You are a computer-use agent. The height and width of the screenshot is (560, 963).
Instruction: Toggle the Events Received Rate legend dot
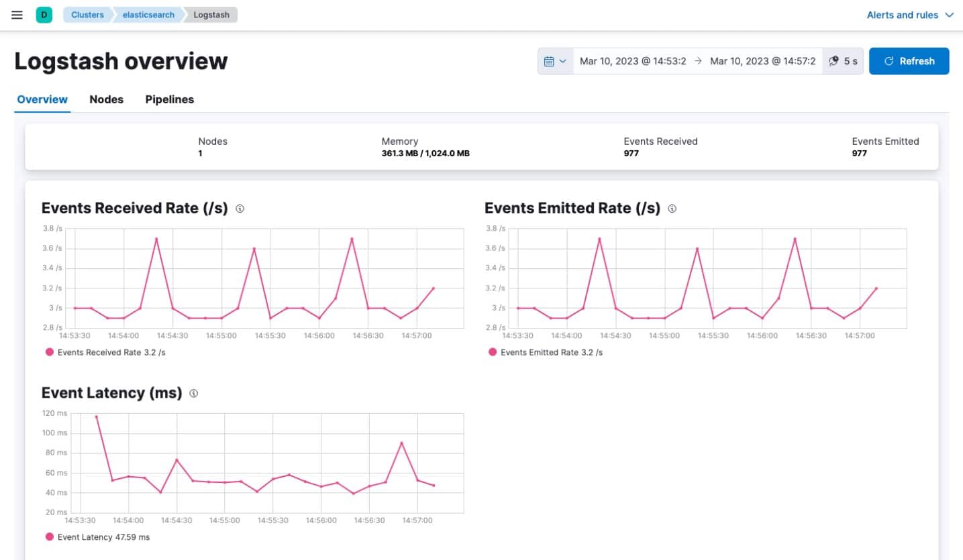pyautogui.click(x=50, y=352)
